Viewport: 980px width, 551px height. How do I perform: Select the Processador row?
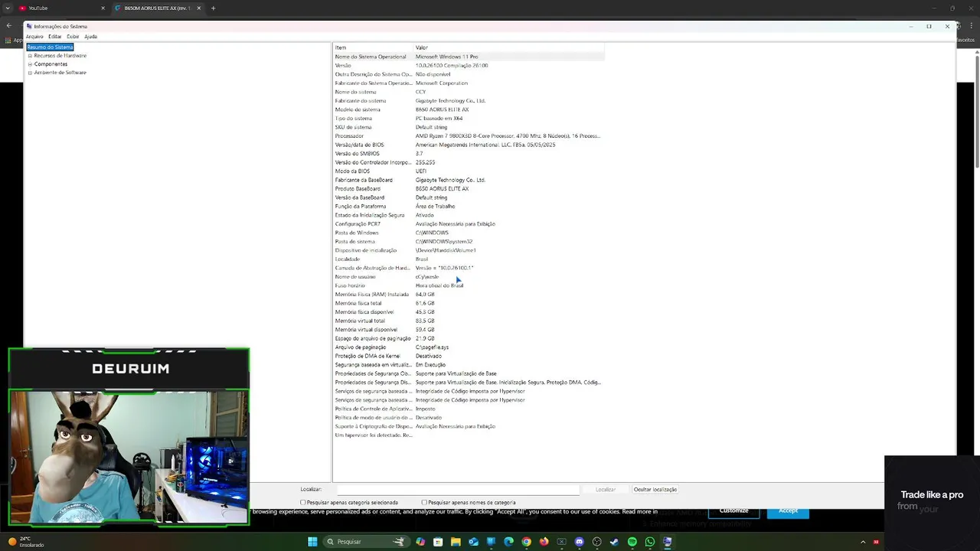click(469, 136)
